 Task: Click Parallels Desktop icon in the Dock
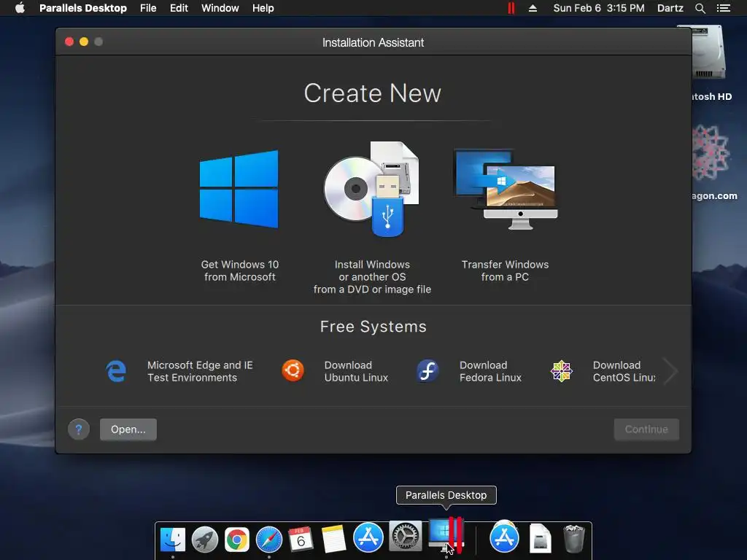coord(446,536)
